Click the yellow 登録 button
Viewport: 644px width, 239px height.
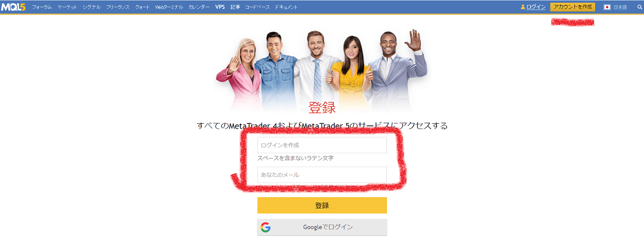(x=322, y=205)
